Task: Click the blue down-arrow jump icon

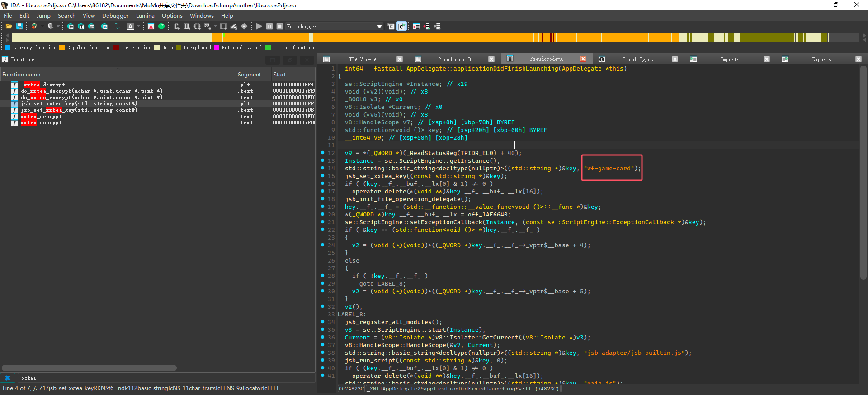Action: pos(118,26)
